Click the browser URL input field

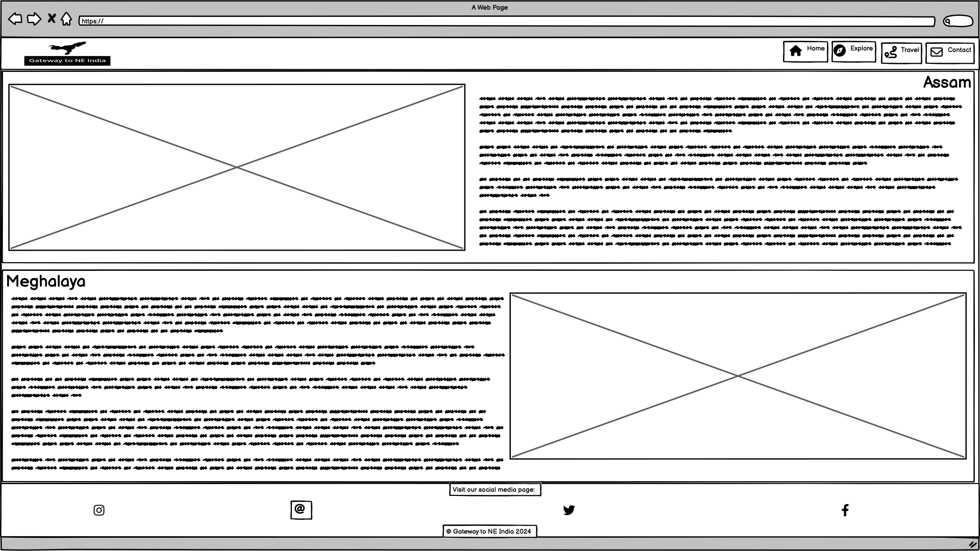505,20
